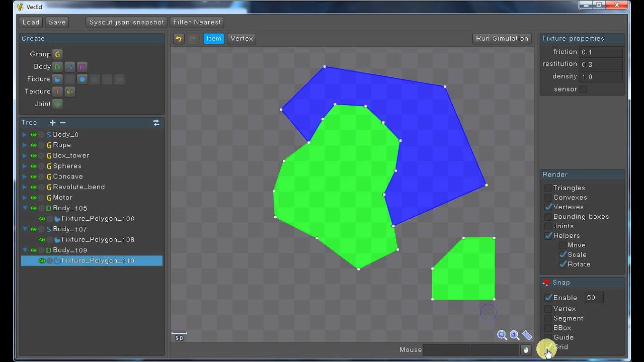
Task: Enable Bounding boxes rendering
Action: click(x=548, y=217)
